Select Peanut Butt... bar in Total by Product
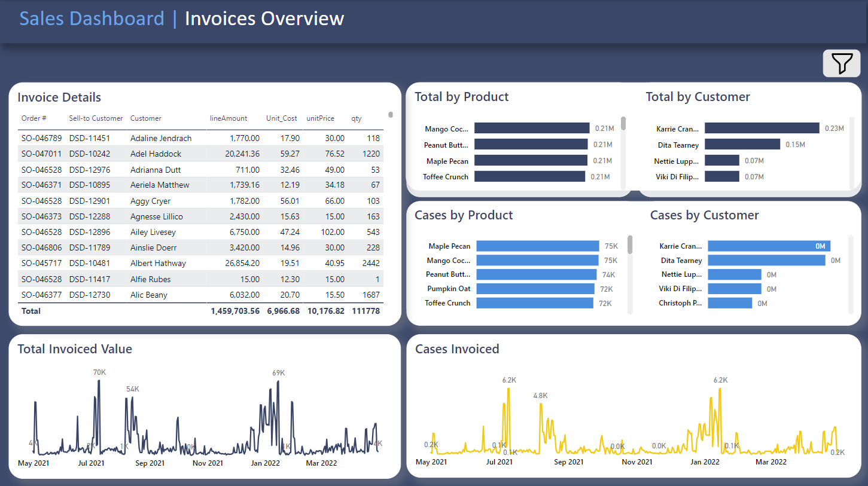The height and width of the screenshot is (486, 868). click(531, 145)
